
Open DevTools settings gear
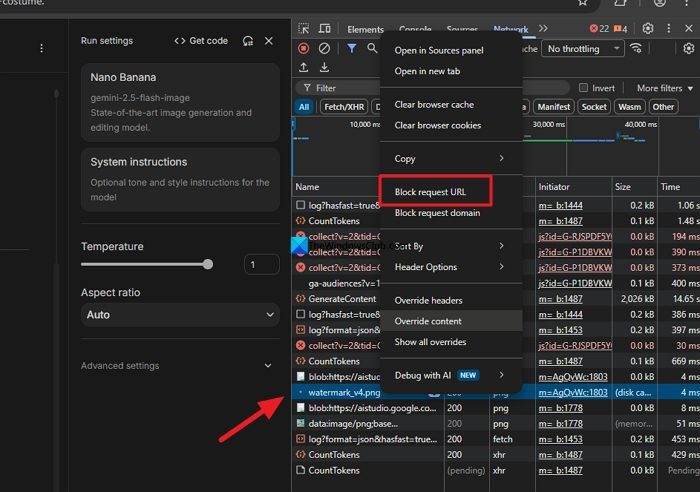click(648, 29)
